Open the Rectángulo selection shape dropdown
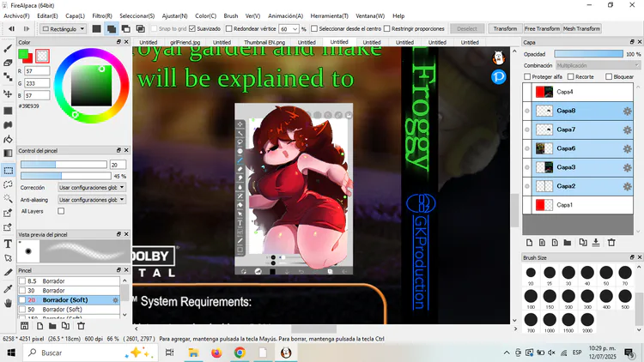 click(x=64, y=28)
